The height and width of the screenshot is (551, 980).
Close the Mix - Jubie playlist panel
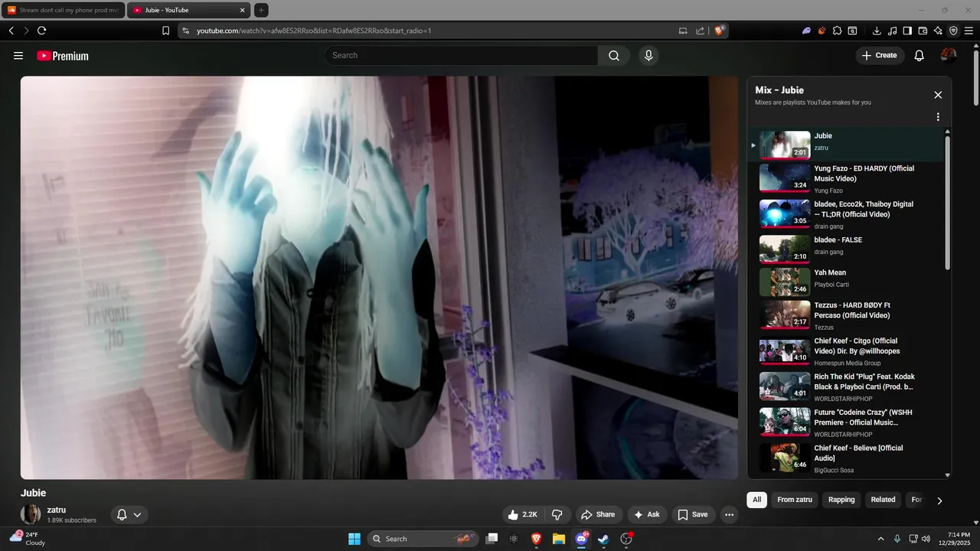[x=938, y=95]
